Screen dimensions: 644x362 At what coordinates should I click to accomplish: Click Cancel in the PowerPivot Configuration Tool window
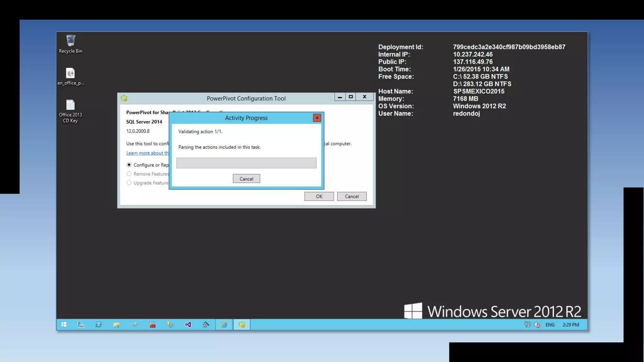352,196
